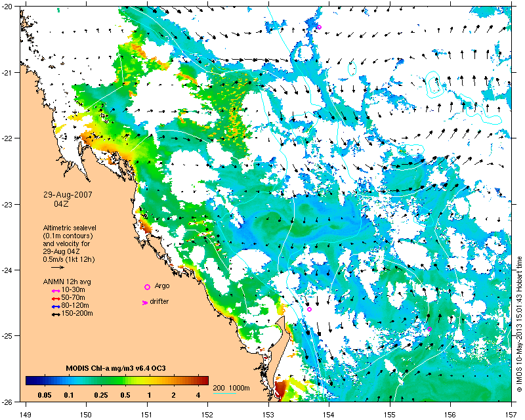Image resolution: width=525 pixels, height=420 pixels.
Task: Click the 'drifter' legend label
Action: pos(159,301)
